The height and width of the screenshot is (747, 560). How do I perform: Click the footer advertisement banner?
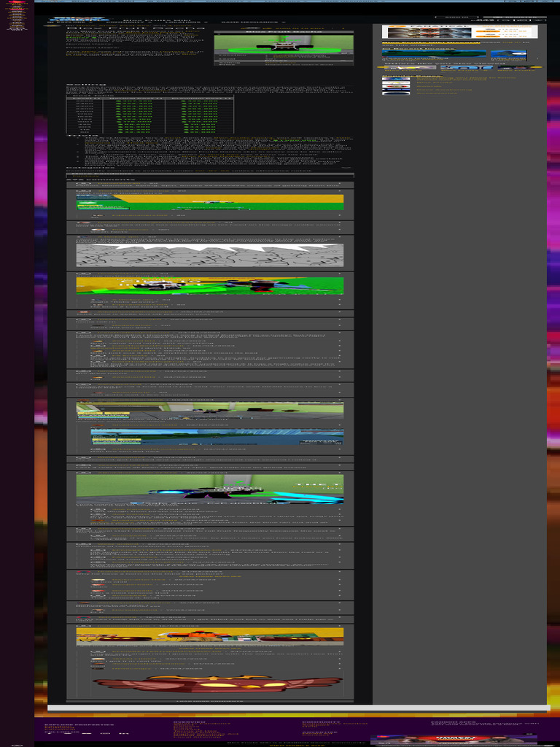click(454, 738)
